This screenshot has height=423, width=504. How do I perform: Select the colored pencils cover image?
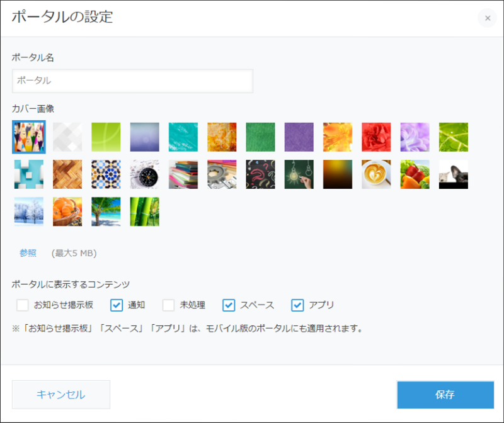click(29, 137)
